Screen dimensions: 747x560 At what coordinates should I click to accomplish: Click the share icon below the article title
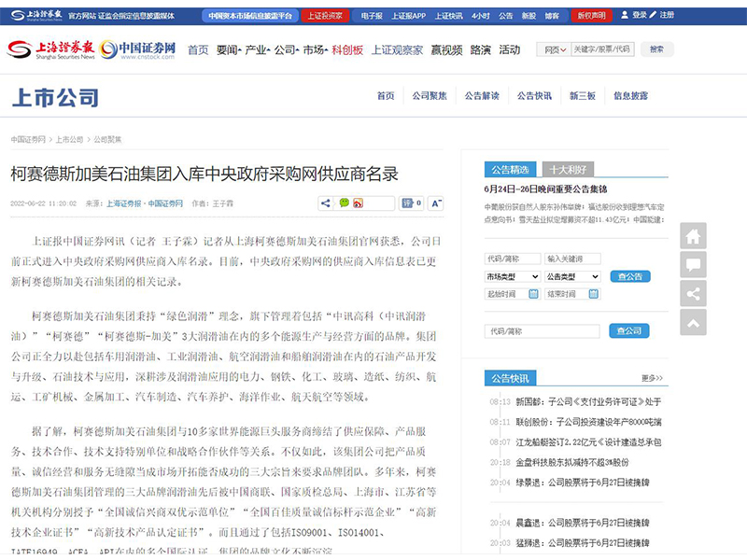pos(326,203)
